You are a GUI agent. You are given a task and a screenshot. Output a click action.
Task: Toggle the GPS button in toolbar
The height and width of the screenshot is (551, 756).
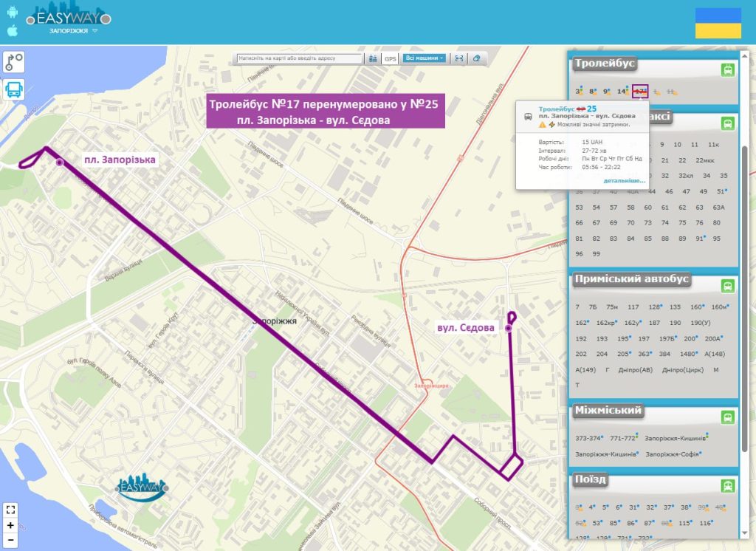[391, 58]
